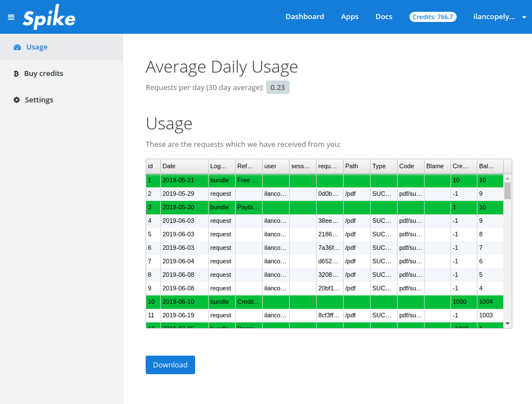Grab the table vertical scrollbar thumb
This screenshot has width=532, height=404.
point(507,191)
